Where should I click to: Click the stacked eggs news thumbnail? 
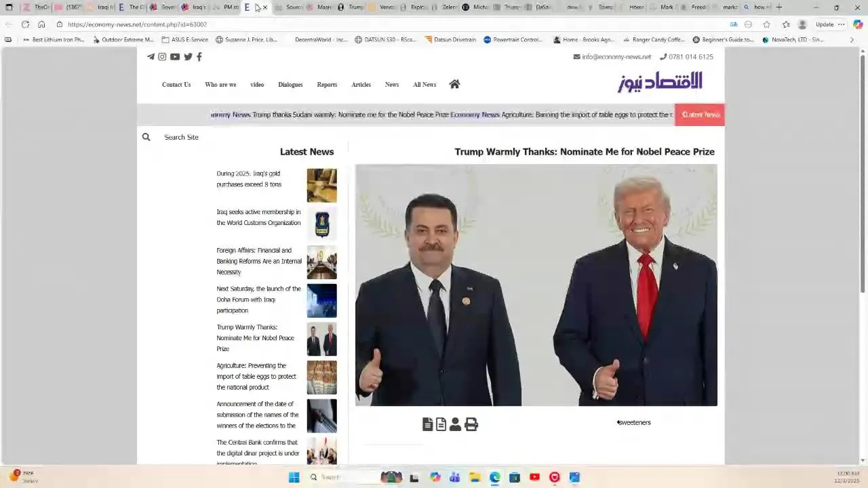pyautogui.click(x=321, y=378)
